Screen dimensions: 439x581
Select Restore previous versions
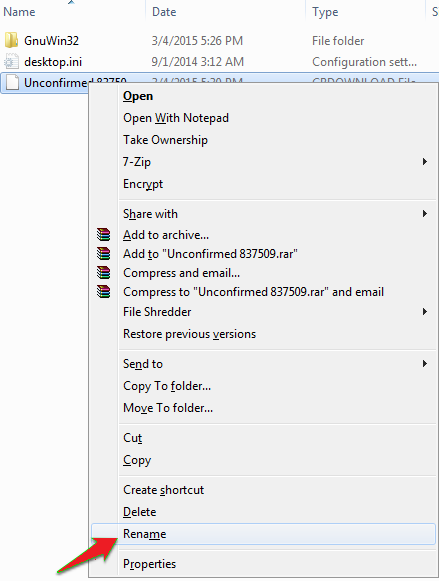(189, 334)
